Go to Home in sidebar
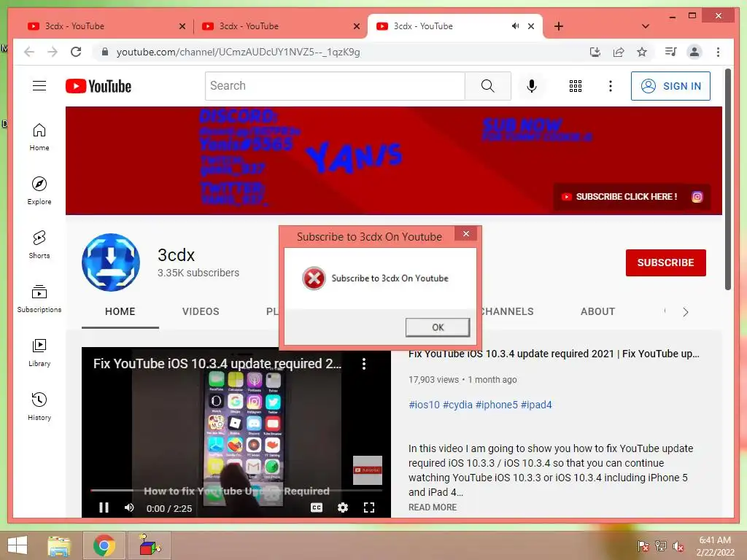The height and width of the screenshot is (560, 747). (x=39, y=137)
